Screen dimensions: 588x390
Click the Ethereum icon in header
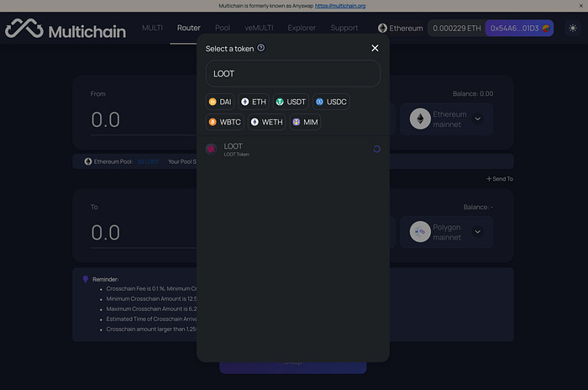pos(382,28)
